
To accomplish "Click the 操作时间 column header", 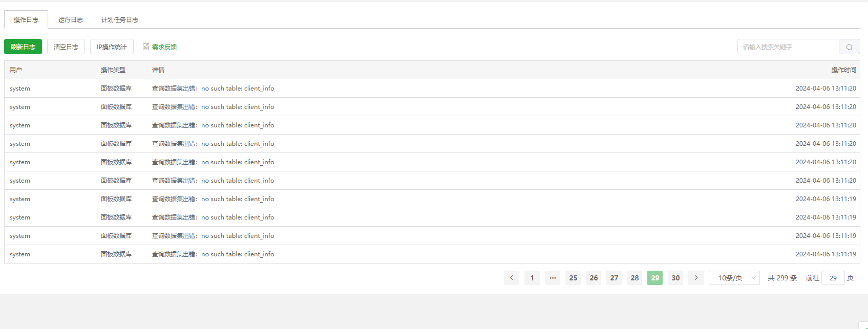I will (843, 70).
